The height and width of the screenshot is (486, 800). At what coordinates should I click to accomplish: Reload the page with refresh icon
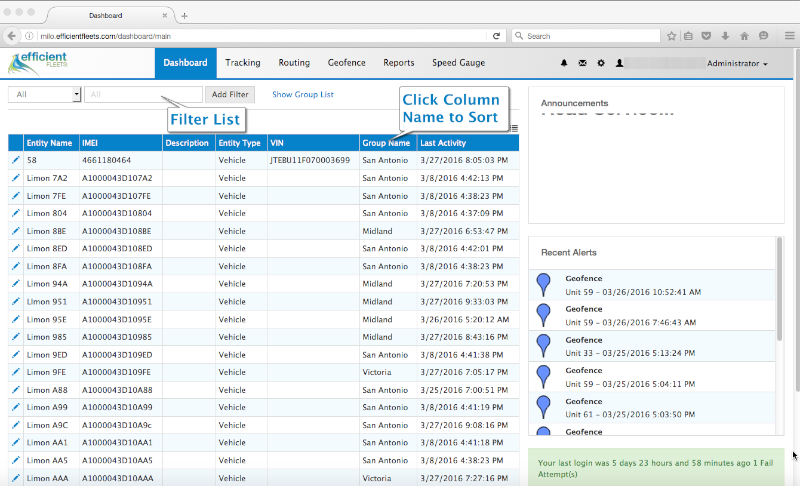[x=496, y=36]
